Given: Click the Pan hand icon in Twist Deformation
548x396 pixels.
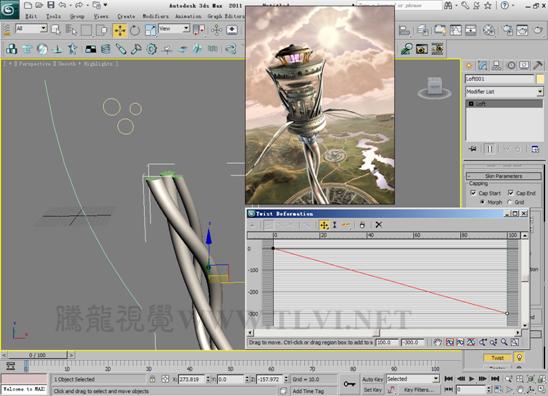Looking at the screenshot, I should coord(438,342).
